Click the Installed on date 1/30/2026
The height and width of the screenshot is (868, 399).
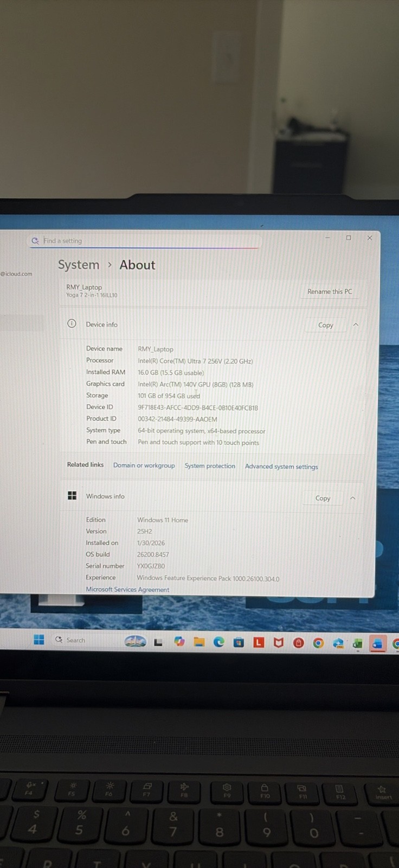(151, 543)
